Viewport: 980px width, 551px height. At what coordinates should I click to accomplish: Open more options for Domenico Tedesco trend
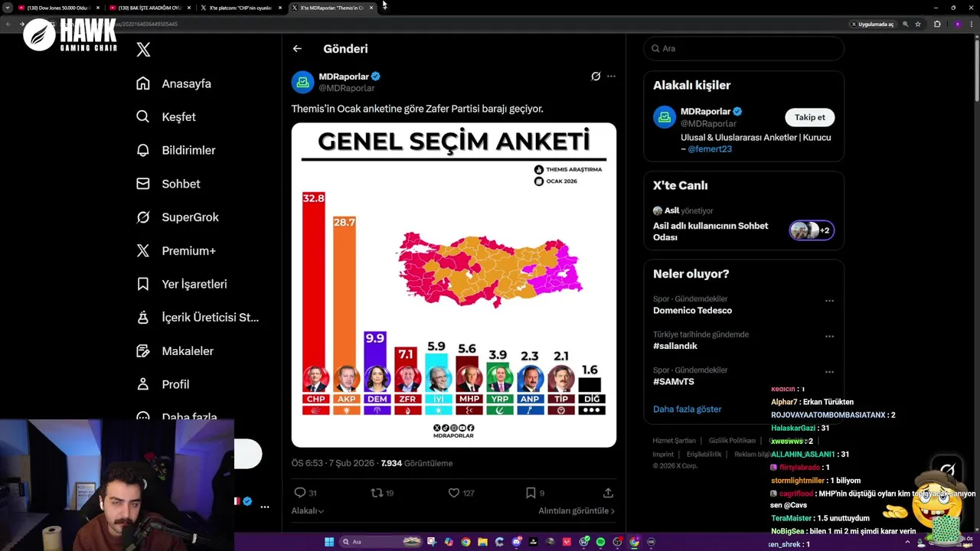pyautogui.click(x=829, y=301)
